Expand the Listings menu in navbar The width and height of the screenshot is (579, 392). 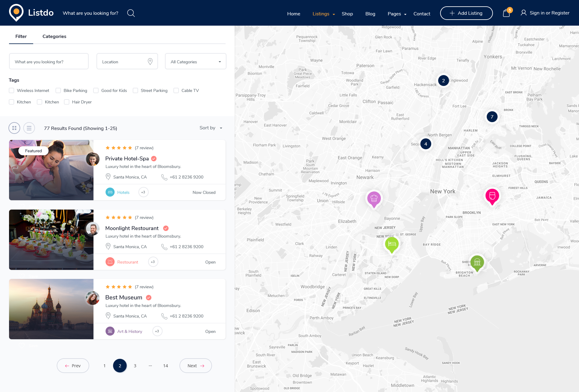click(324, 14)
